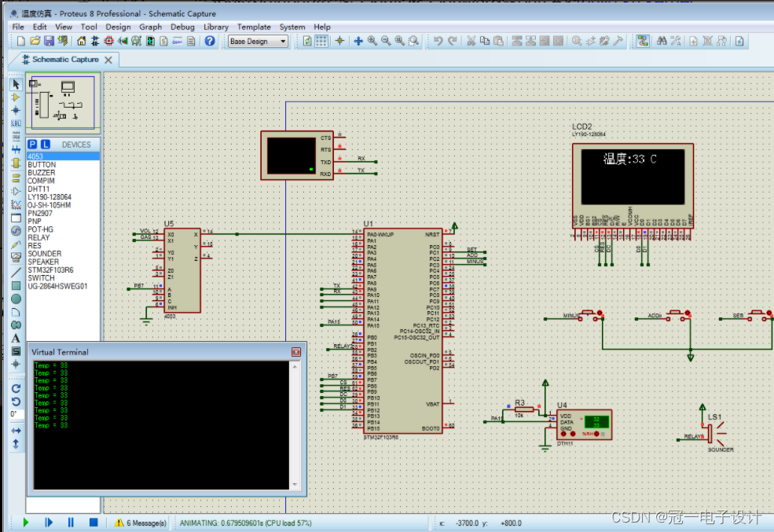Flip the part horizontally with X-mirror

click(x=16, y=431)
